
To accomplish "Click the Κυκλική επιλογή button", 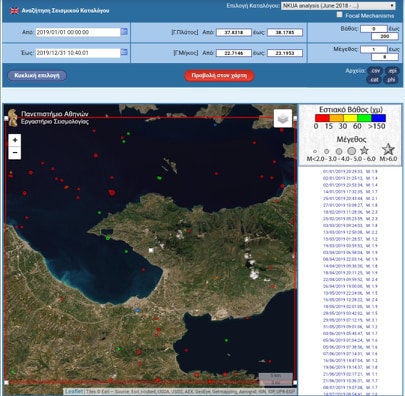I will pos(37,75).
